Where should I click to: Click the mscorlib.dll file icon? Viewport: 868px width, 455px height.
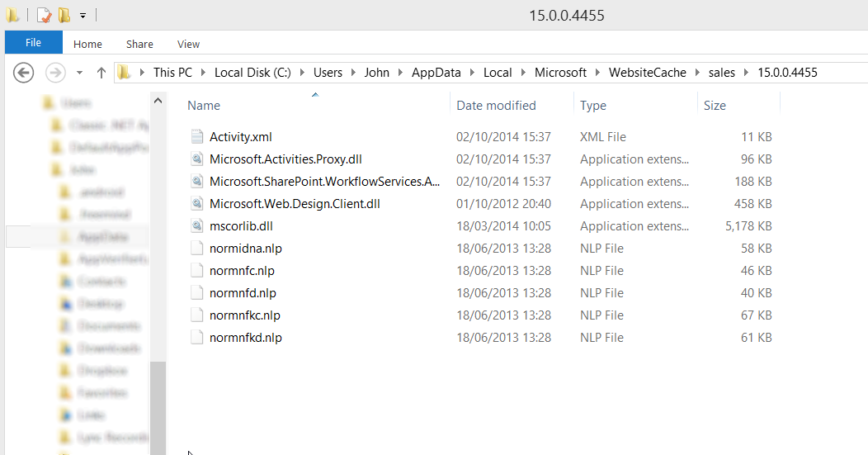coord(197,225)
